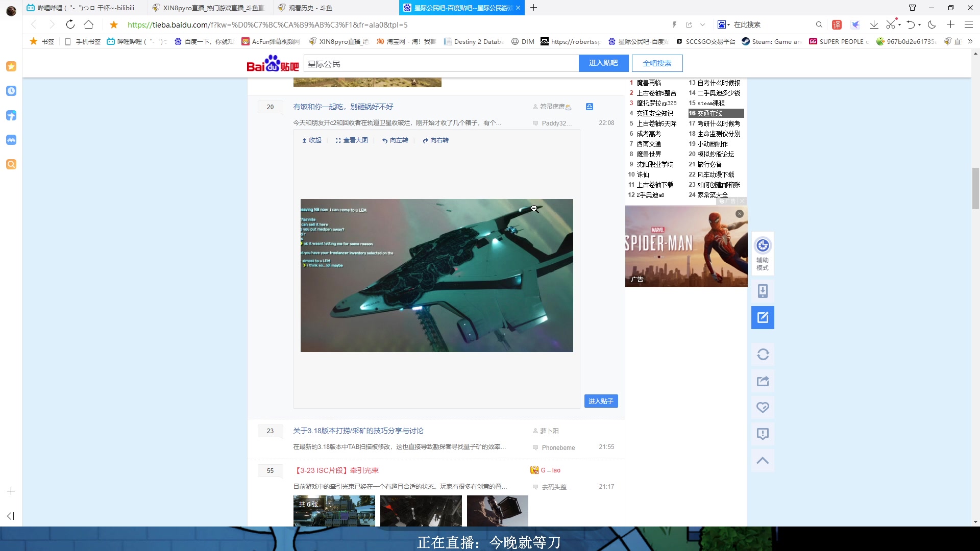Toggle the translate feature in address bar

(837, 24)
